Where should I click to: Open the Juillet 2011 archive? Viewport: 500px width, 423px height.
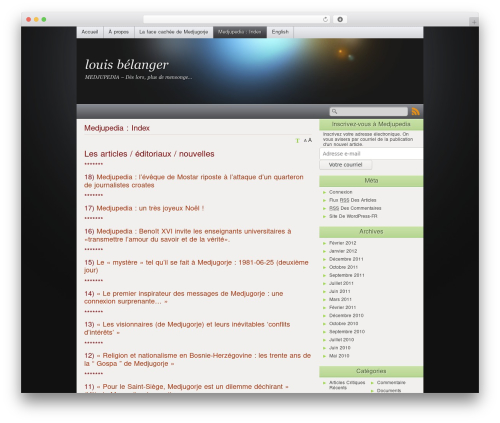pos(341,283)
